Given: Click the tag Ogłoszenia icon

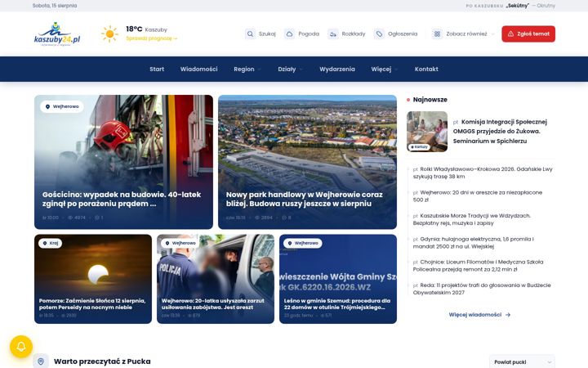Looking at the screenshot, I should [379, 34].
